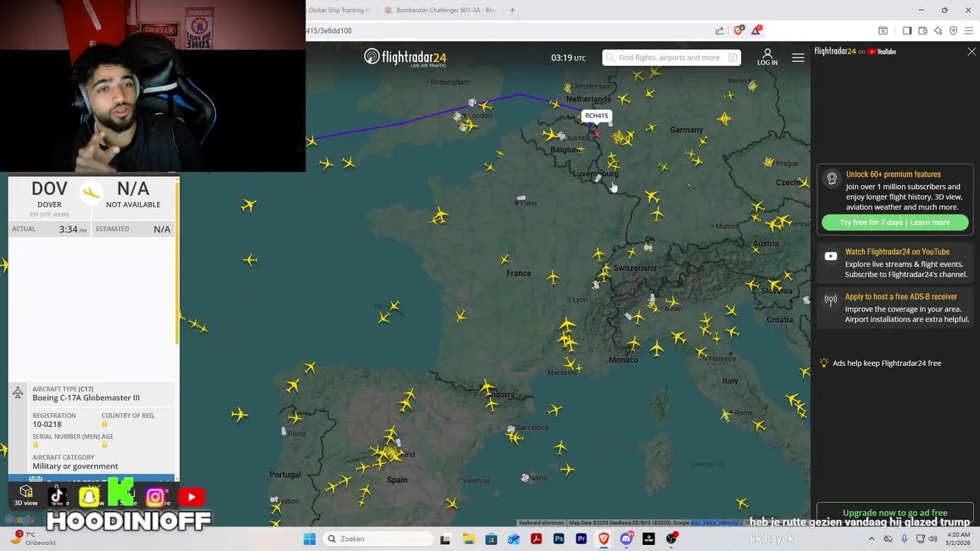980x551 pixels.
Task: Switch to Global Ship Tracking tab
Action: pyautogui.click(x=338, y=10)
